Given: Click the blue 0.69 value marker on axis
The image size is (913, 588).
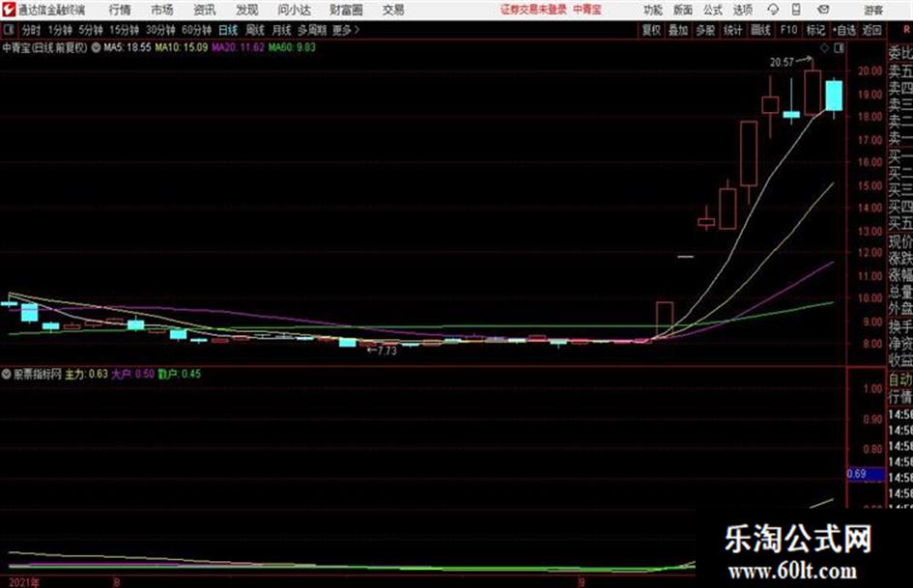Looking at the screenshot, I should point(866,474).
